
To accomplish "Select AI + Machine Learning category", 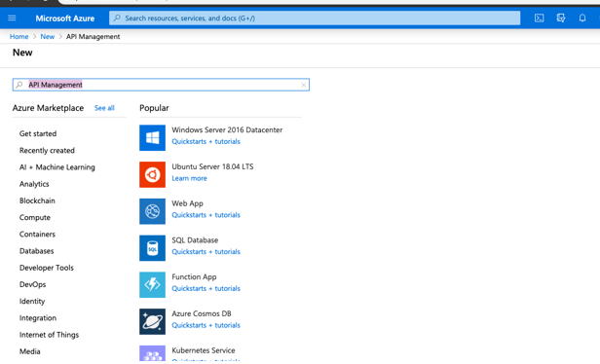I will [57, 167].
